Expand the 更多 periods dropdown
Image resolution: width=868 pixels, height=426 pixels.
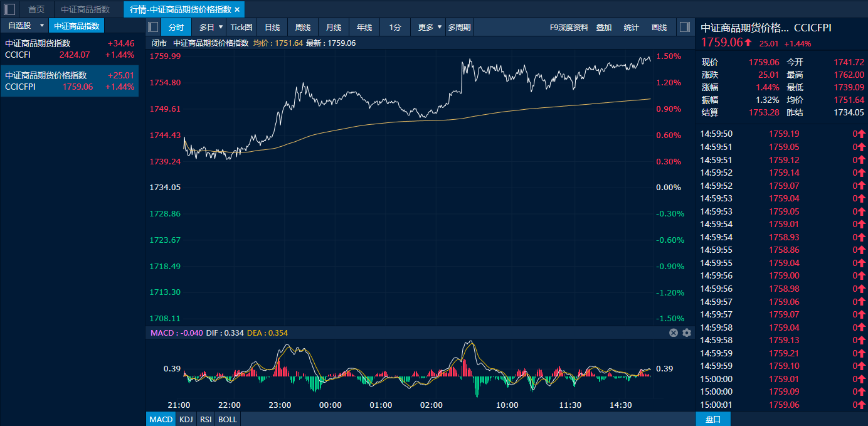pyautogui.click(x=439, y=27)
